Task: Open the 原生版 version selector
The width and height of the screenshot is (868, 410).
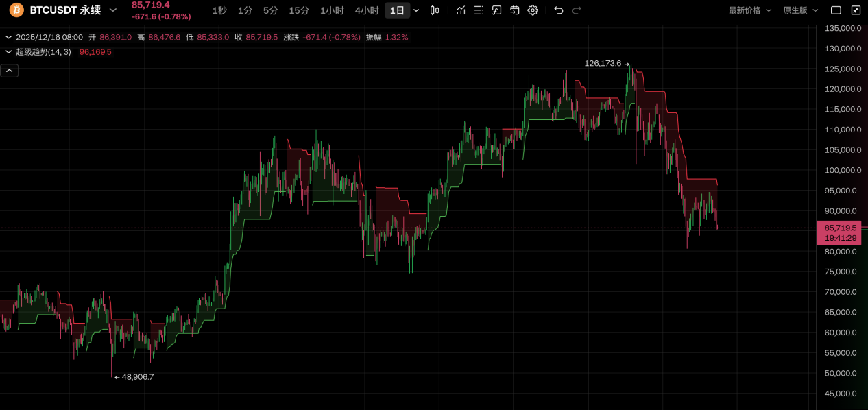Action: pos(799,10)
